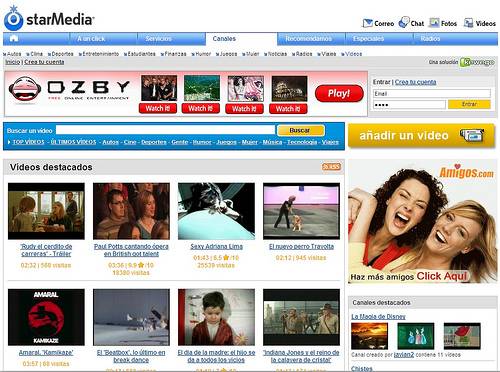Click Crea tu cuenta link under menu

tap(44, 62)
